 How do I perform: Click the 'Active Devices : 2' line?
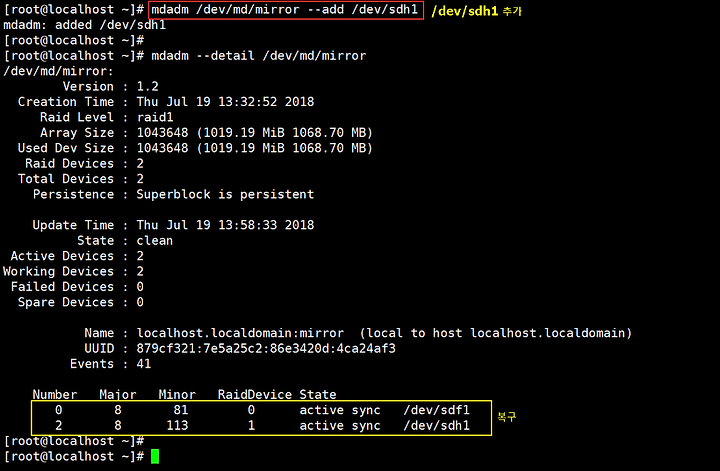(77, 256)
